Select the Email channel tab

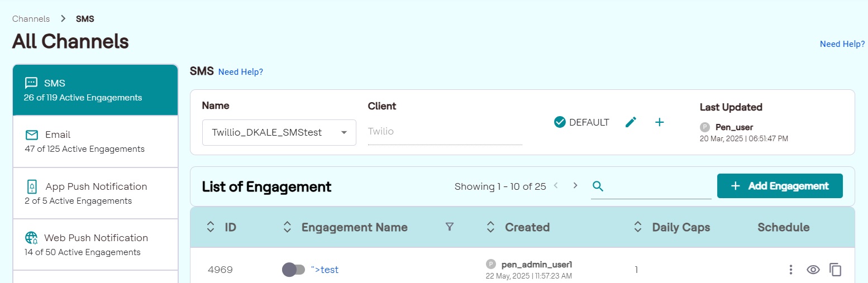pos(95,141)
